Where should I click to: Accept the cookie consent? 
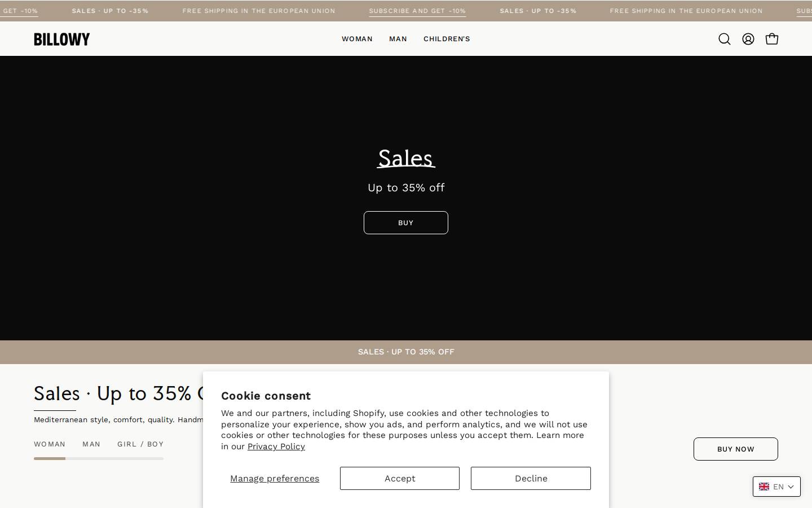400,478
